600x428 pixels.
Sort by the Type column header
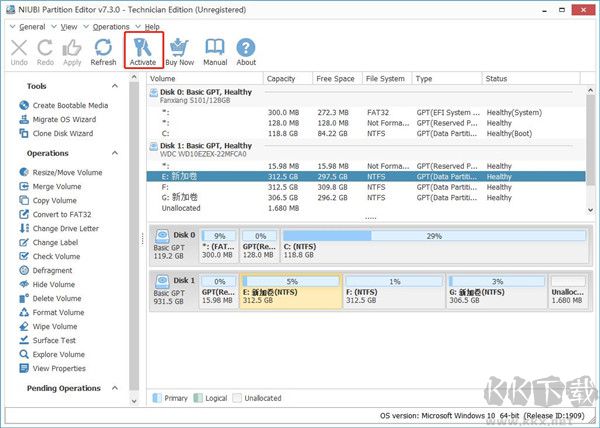447,78
